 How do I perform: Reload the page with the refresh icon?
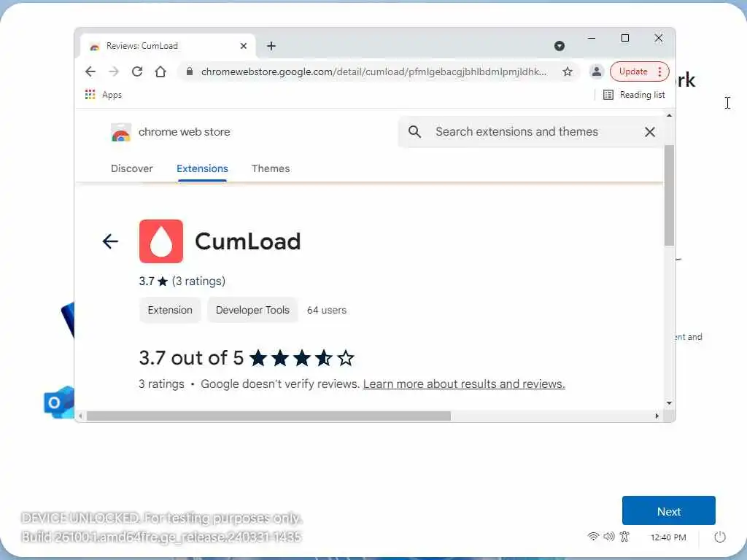click(x=137, y=71)
